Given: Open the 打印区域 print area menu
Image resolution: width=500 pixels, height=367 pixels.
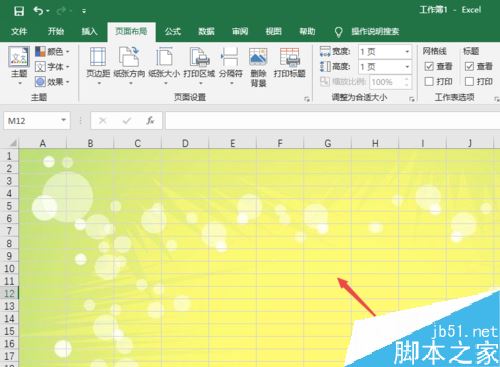Looking at the screenshot, I should pyautogui.click(x=199, y=66).
